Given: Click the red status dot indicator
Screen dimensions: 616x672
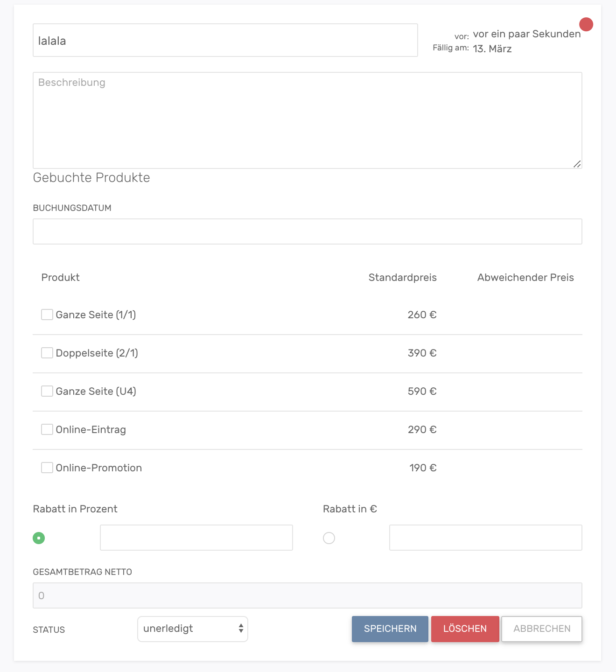Looking at the screenshot, I should tap(586, 24).
